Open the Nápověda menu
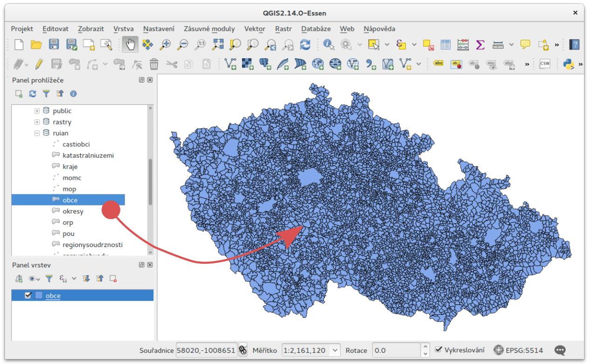This screenshot has height=364, width=589. pyautogui.click(x=379, y=29)
